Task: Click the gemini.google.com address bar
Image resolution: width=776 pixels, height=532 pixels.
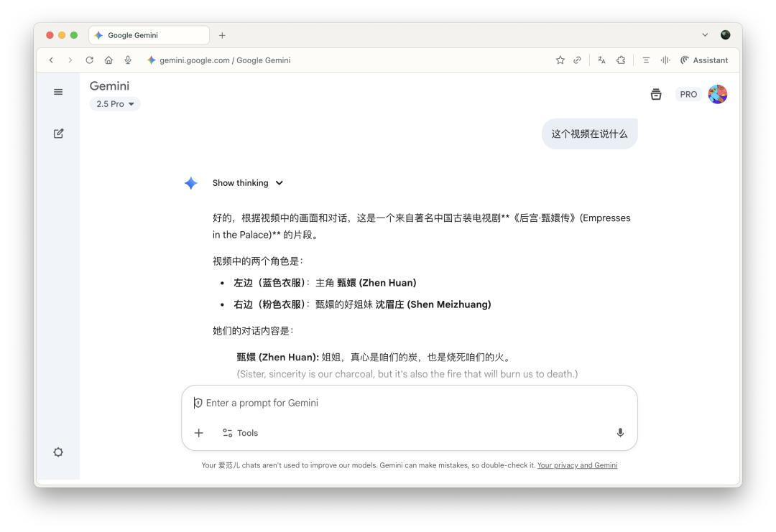Action: 225,60
